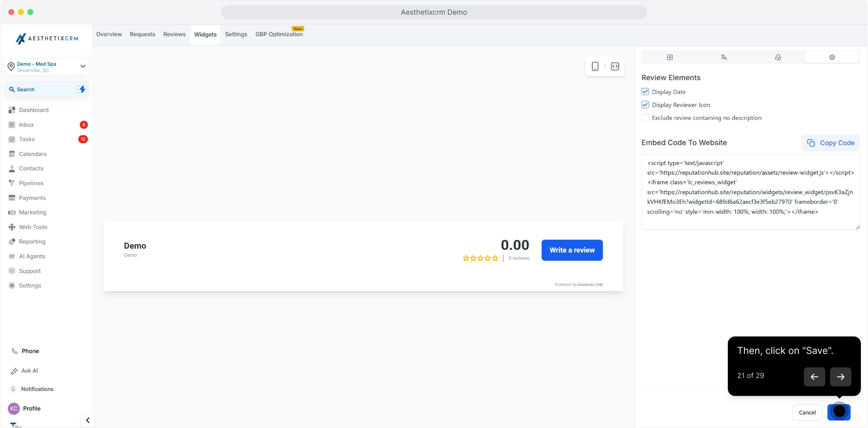
Task: Open the layout grid tab in widget panel
Action: click(x=670, y=57)
